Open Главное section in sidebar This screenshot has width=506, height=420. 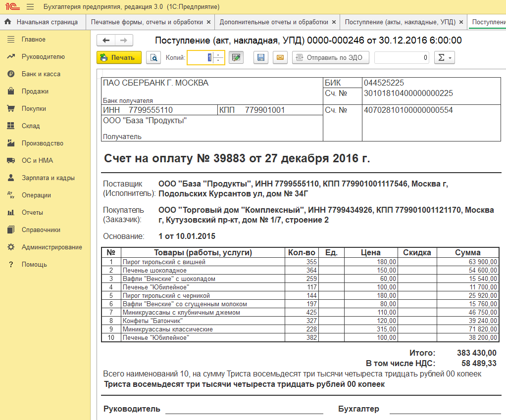coord(34,39)
